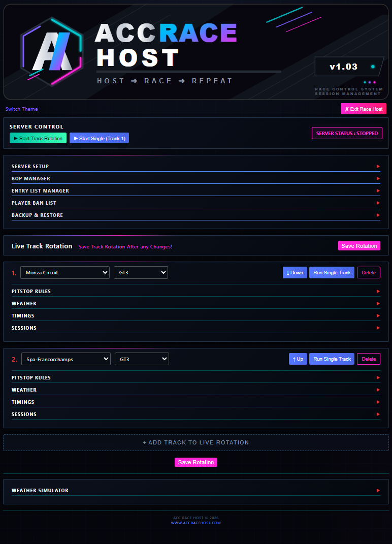Start the track rotation server

click(38, 138)
